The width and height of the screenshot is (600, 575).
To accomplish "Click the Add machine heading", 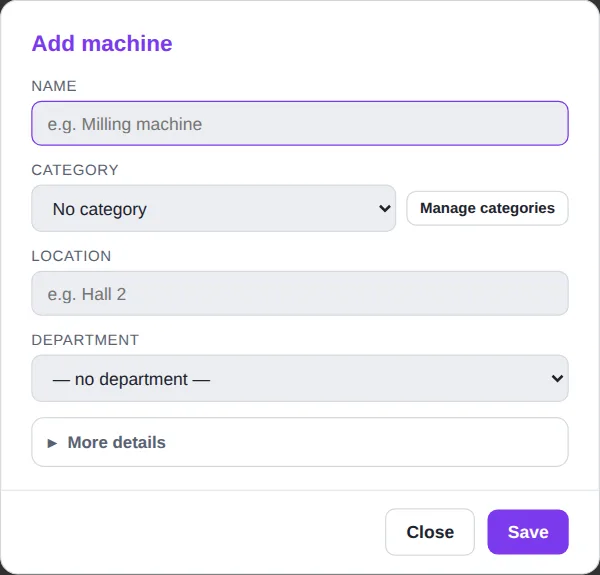I will point(102,43).
